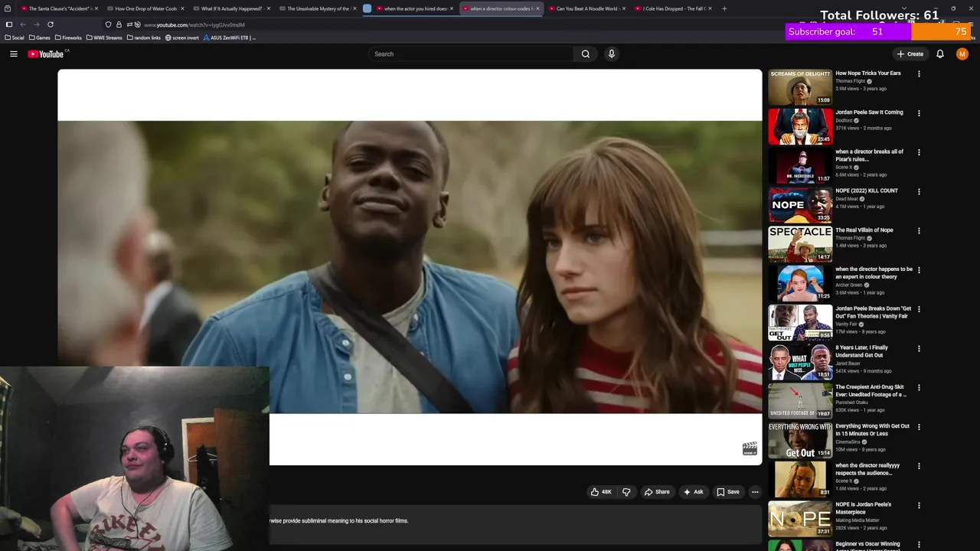Image resolution: width=980 pixels, height=551 pixels.
Task: Open options for 8 Years Later video
Action: tap(919, 349)
